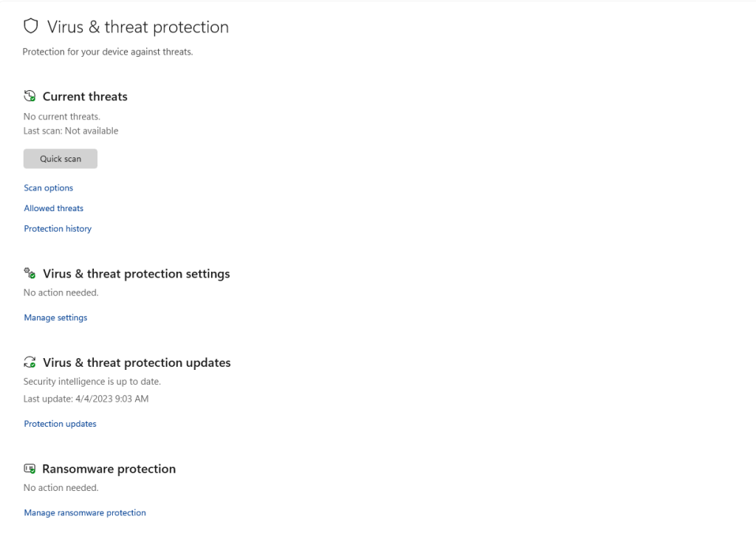This screenshot has width=756, height=536.
Task: Click the Virus & threat protection page title
Action: (x=138, y=27)
